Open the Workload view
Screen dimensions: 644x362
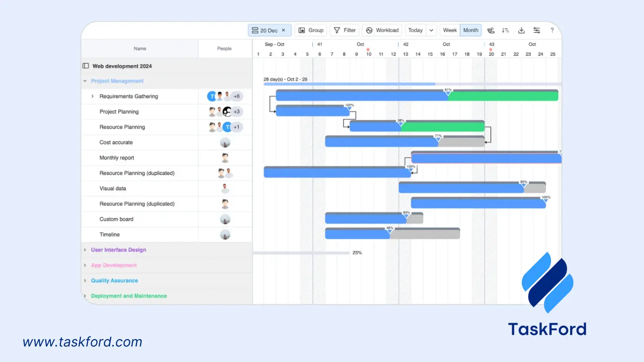[x=382, y=30]
